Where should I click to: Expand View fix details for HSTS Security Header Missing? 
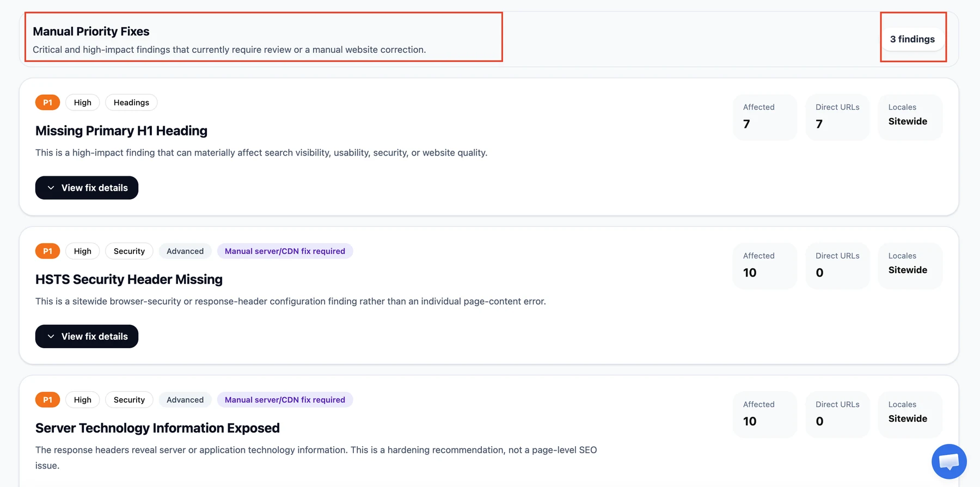pos(87,336)
